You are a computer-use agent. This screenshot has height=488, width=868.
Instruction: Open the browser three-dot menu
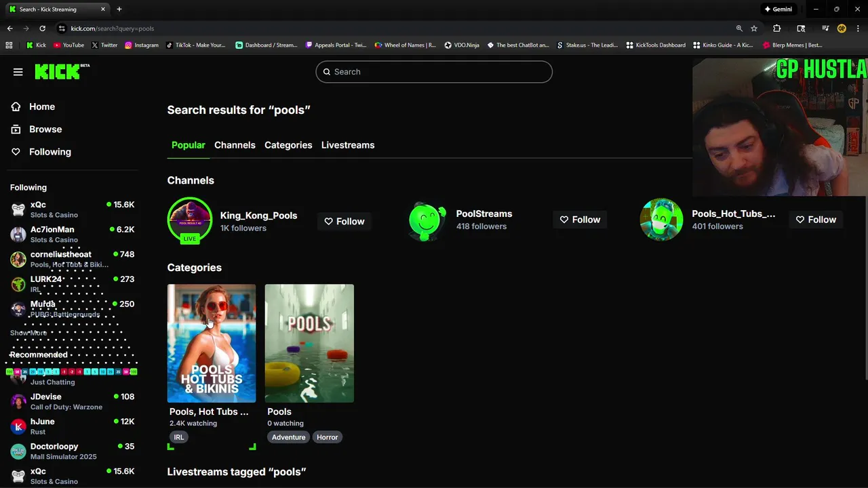pyautogui.click(x=858, y=28)
